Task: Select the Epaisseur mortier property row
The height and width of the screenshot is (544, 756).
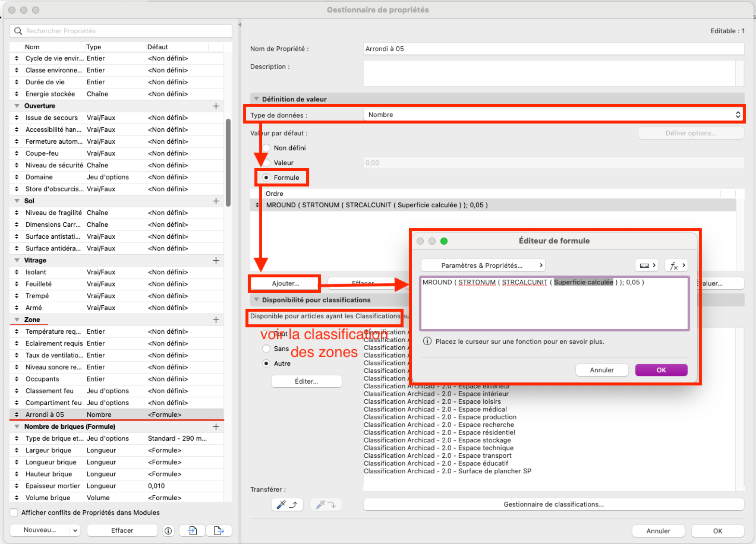Action: pos(116,486)
